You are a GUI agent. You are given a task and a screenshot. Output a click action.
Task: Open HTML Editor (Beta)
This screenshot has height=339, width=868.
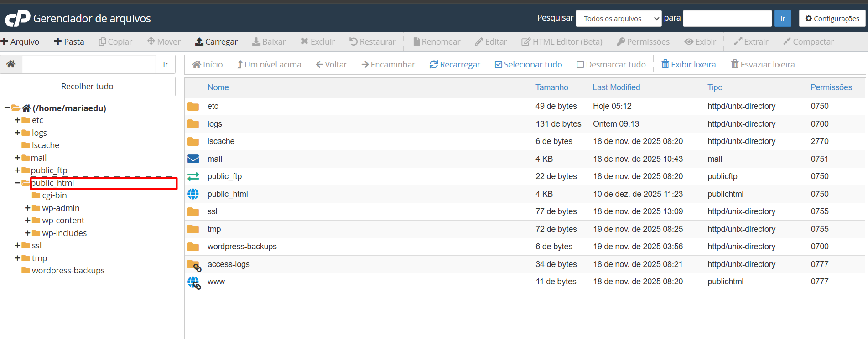tap(562, 41)
